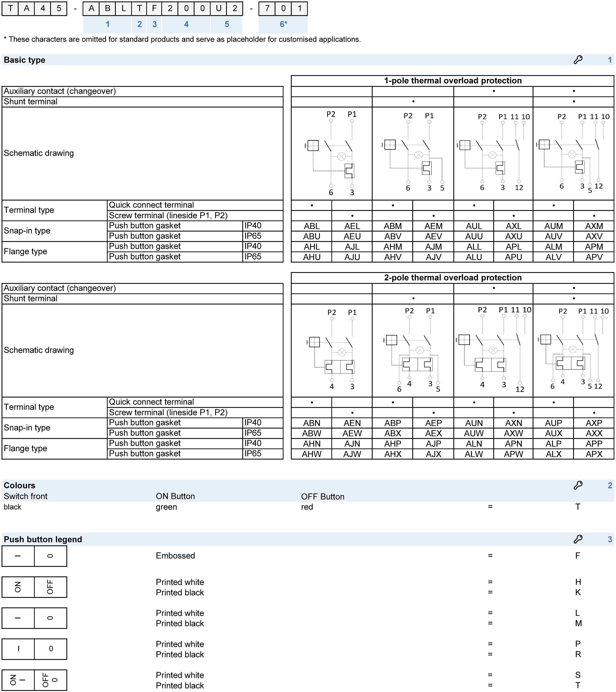Click the Screw terminal row label in 1-pole table
This screenshot has width=616, height=692.
[x=168, y=215]
